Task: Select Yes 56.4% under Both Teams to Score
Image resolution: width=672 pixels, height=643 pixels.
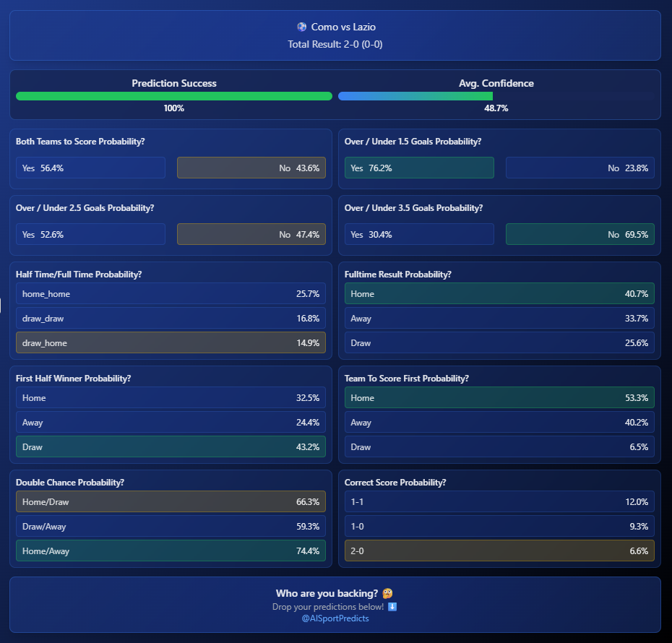Action: 90,168
